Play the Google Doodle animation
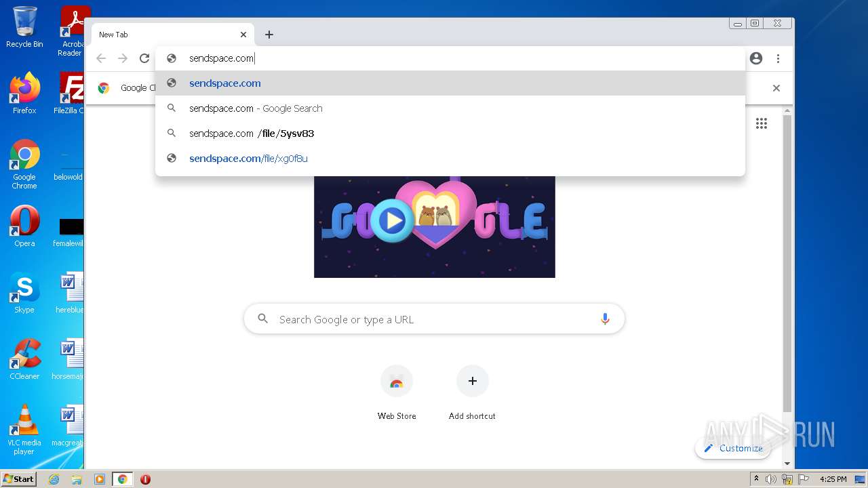The height and width of the screenshot is (488, 868). point(392,220)
